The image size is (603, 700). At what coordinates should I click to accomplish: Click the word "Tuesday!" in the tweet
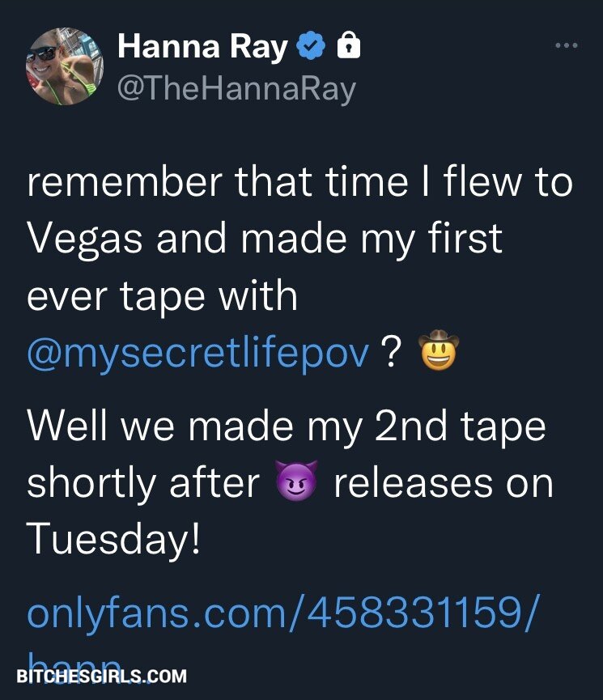(113, 540)
